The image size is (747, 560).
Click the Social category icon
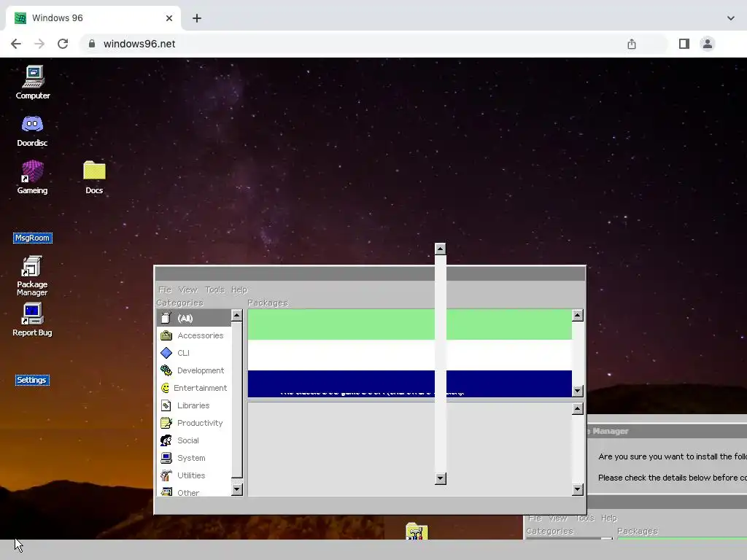coord(166,440)
